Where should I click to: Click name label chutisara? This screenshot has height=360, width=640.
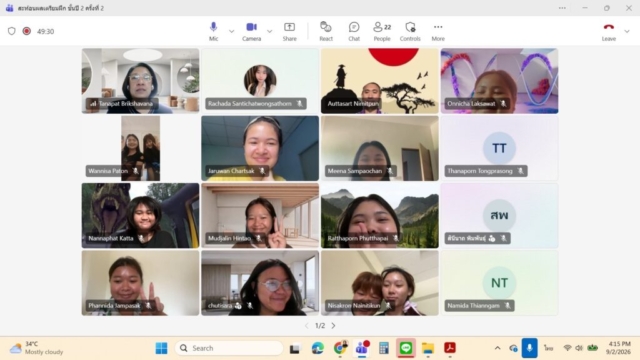[x=220, y=306]
